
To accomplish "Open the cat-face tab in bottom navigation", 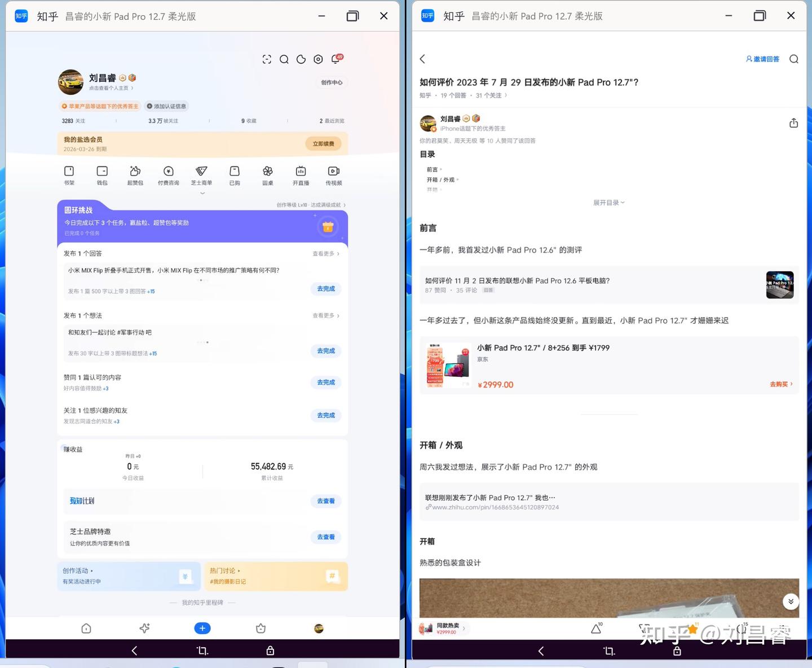I will (261, 629).
